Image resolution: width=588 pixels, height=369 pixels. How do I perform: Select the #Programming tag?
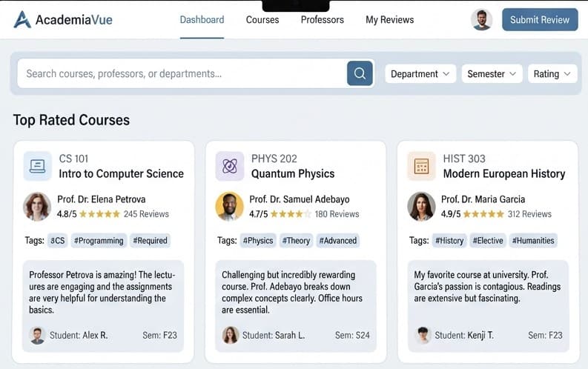[x=99, y=241]
